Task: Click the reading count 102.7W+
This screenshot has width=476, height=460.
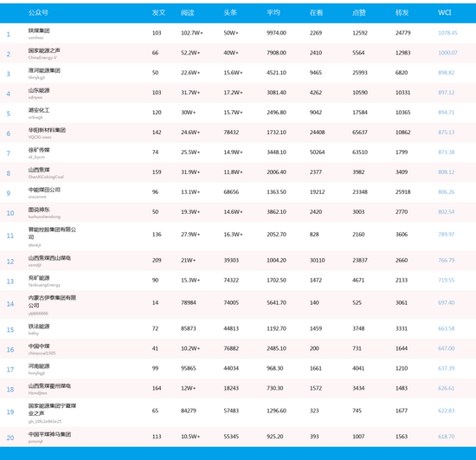Action: tap(192, 33)
